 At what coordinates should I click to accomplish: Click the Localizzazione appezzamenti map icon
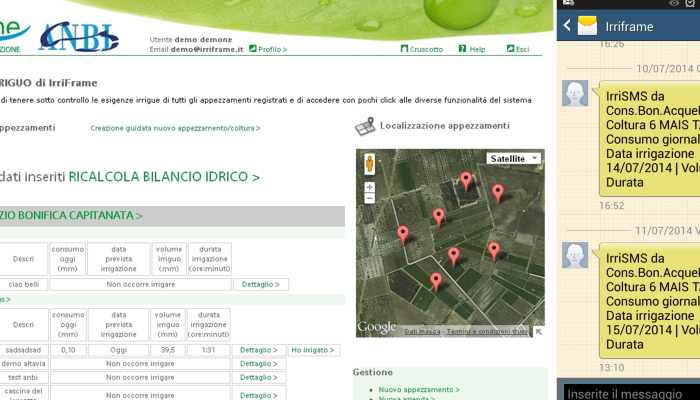(365, 126)
